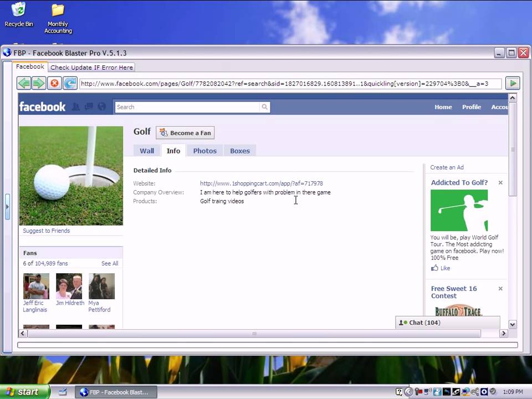Viewport: 532px width, 399px height.
Task: Open the Wall tab
Action: coord(147,151)
